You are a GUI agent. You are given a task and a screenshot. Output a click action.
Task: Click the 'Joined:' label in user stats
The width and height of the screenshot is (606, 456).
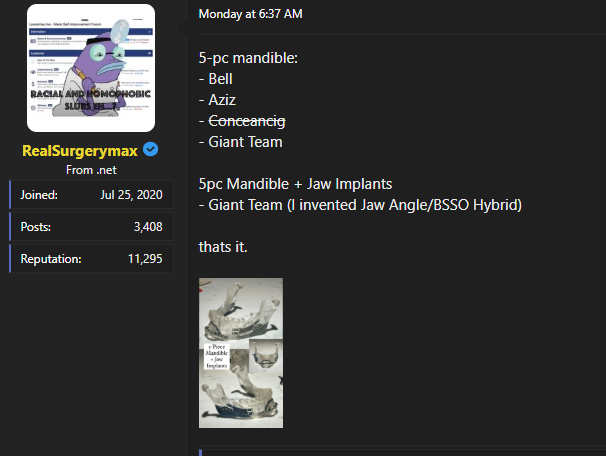pos(38,195)
